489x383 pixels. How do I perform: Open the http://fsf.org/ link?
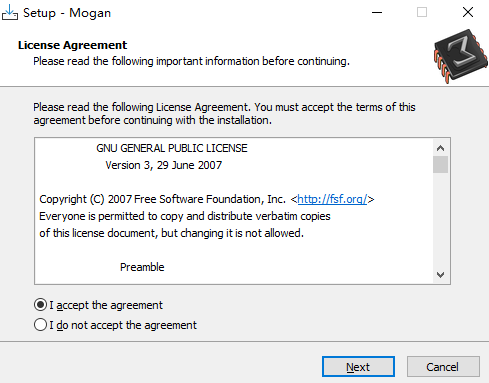[332, 199]
